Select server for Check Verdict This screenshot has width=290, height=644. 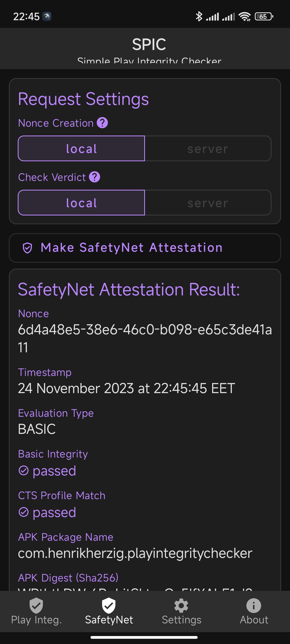[x=208, y=203]
